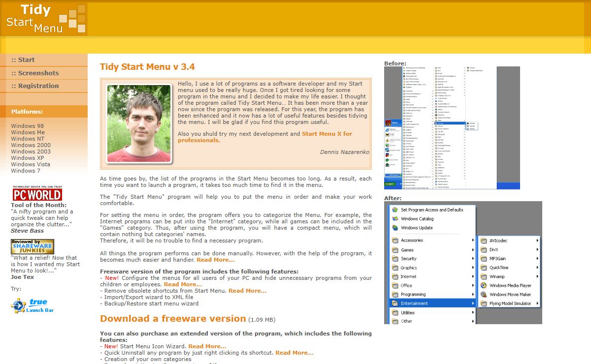The width and height of the screenshot is (591, 364).
Task: Click the 'Platforms:' sidebar heading
Action: pos(27,112)
